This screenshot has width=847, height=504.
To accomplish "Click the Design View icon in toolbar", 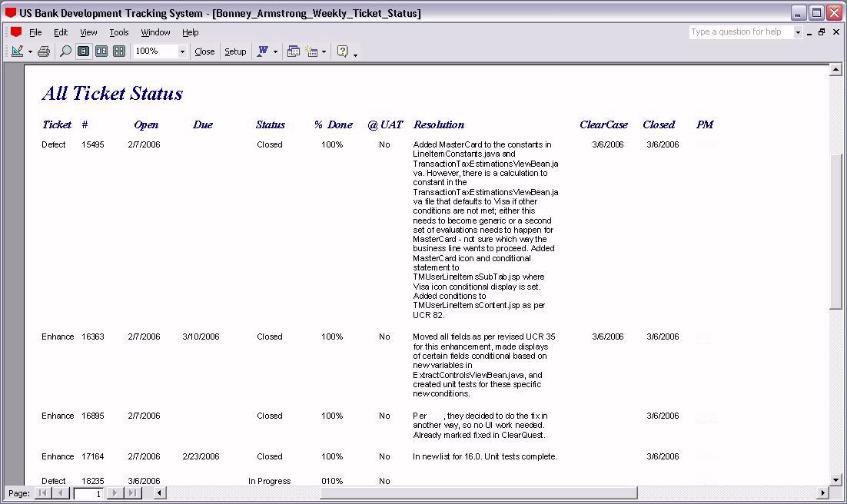I will [x=16, y=51].
